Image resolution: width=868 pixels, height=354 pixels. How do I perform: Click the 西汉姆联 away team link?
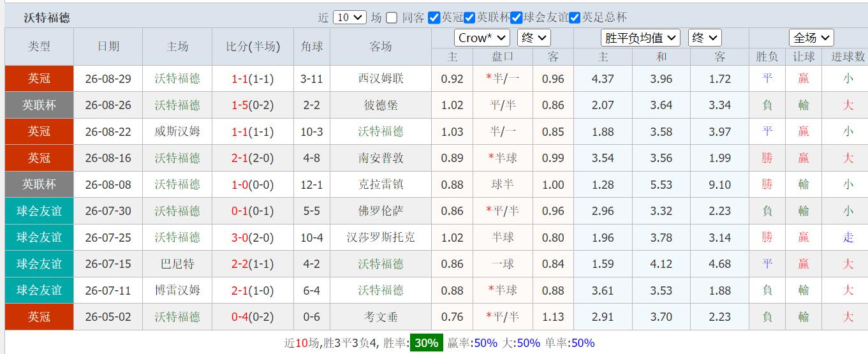[x=381, y=79]
